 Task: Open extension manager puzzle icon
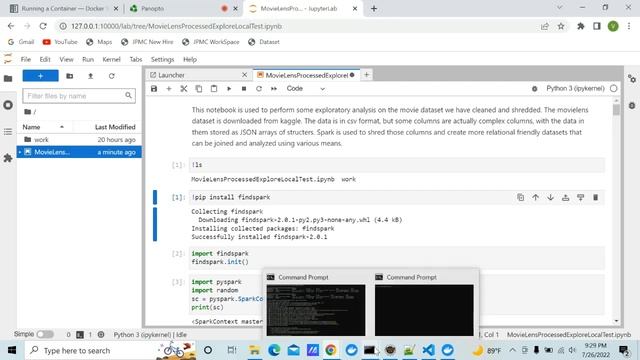point(8,158)
